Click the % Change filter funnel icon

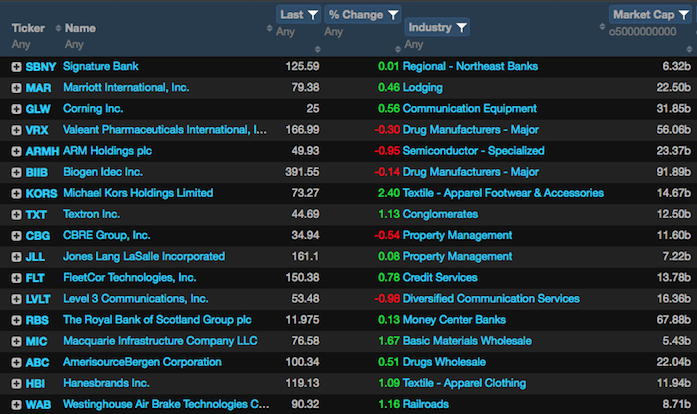click(x=393, y=15)
